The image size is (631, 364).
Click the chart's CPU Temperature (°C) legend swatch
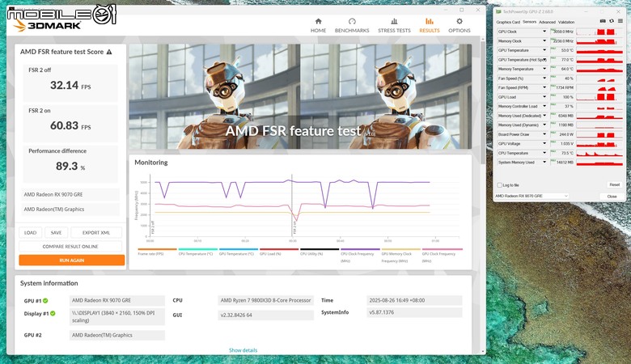click(x=197, y=249)
